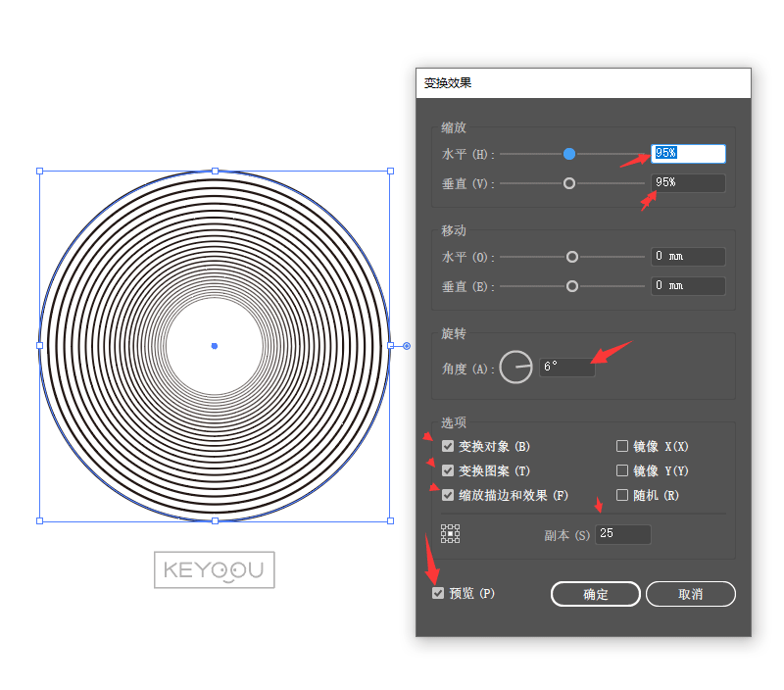Enable the 镜像 X(X) checkbox
The height and width of the screenshot is (690, 784).
click(622, 446)
